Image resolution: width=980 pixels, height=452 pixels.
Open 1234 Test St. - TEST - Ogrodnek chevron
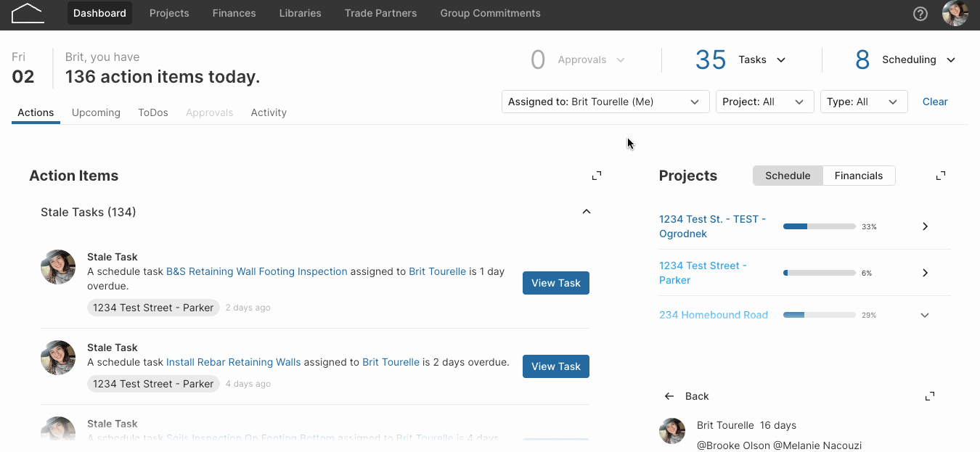(x=925, y=226)
